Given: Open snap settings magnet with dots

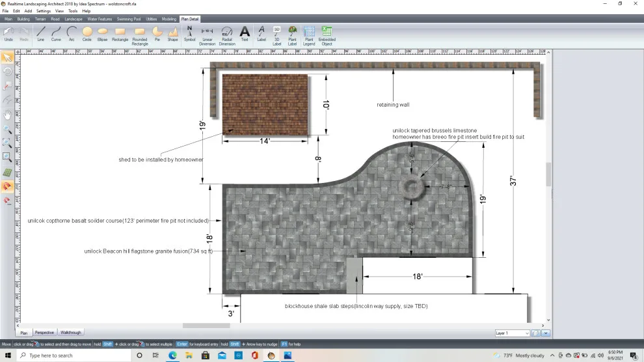Looking at the screenshot, I should click(x=7, y=201).
